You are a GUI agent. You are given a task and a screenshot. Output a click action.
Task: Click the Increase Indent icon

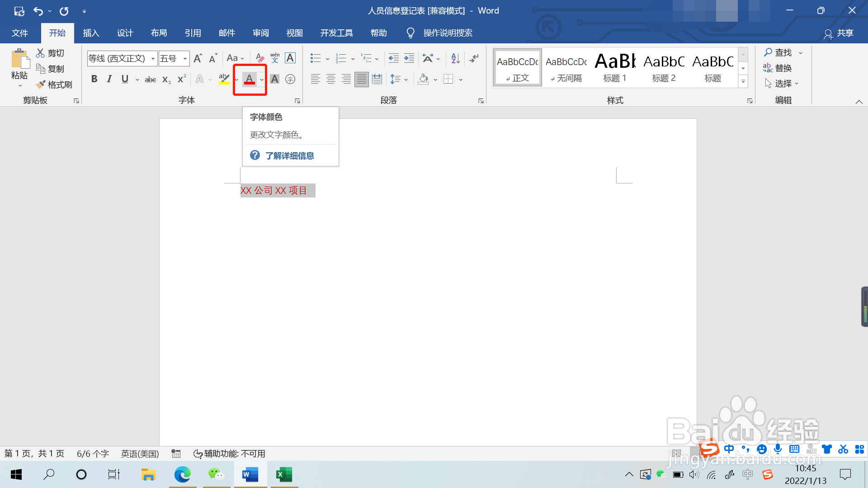[409, 58]
